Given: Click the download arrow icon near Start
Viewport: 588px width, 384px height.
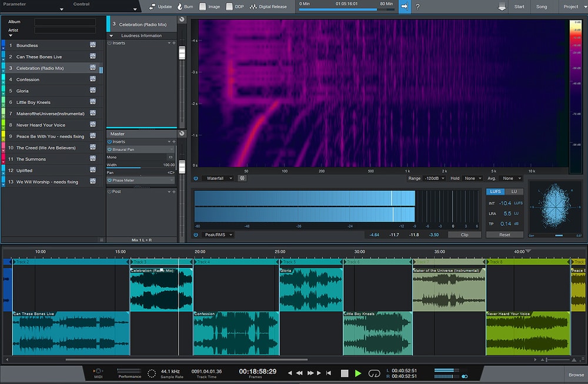Looking at the screenshot, I should point(502,6).
